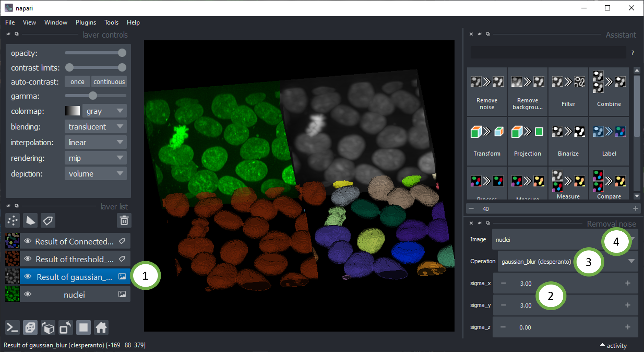Add a new shapes layer
644x352 pixels.
(31, 221)
